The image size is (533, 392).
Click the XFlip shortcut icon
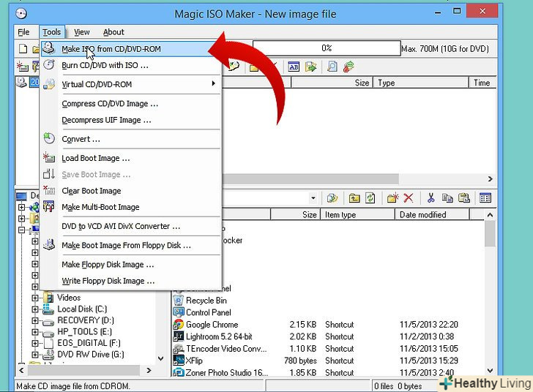click(179, 361)
